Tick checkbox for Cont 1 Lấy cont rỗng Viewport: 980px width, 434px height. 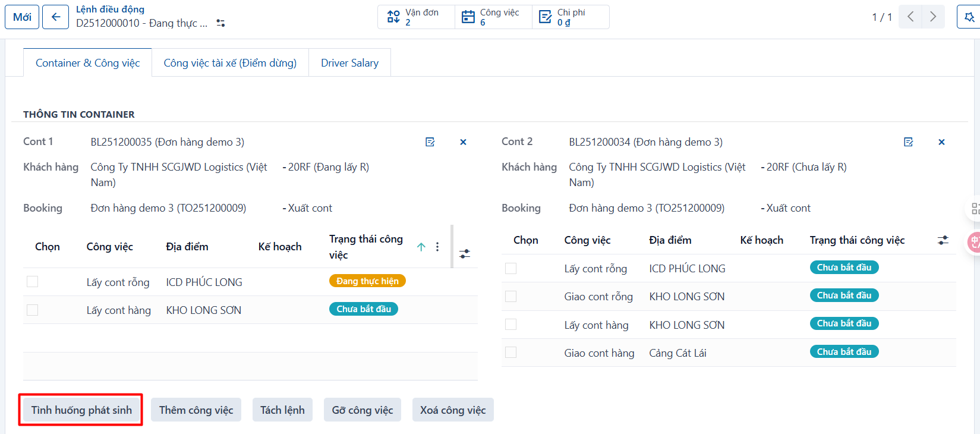tap(33, 282)
